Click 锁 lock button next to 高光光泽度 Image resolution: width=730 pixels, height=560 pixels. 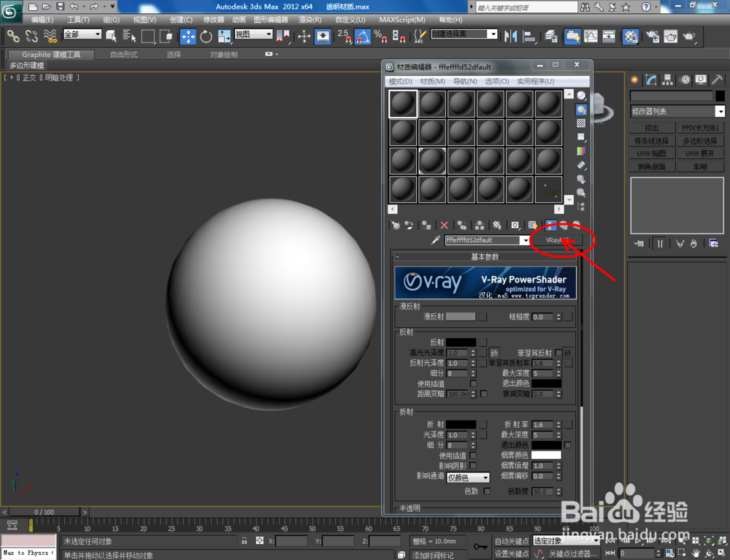(x=494, y=353)
